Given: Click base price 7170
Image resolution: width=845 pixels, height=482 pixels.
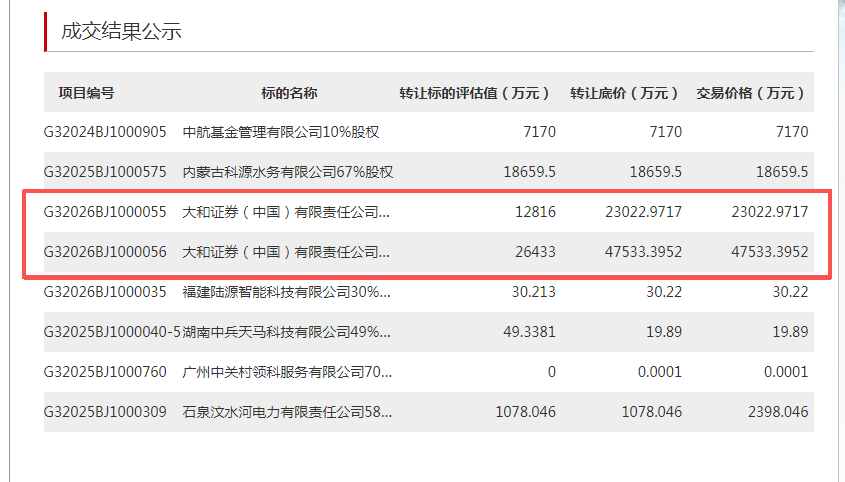Looking at the screenshot, I should point(666,132).
